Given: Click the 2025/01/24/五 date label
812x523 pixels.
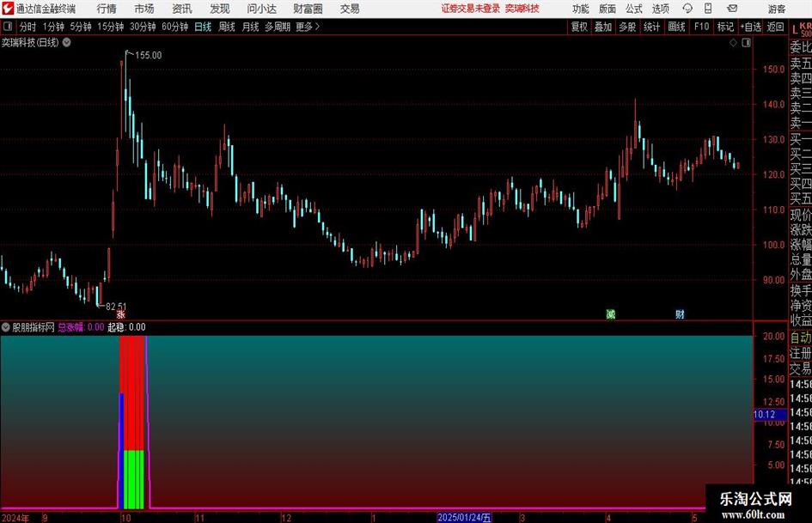Looking at the screenshot, I should pos(464,517).
